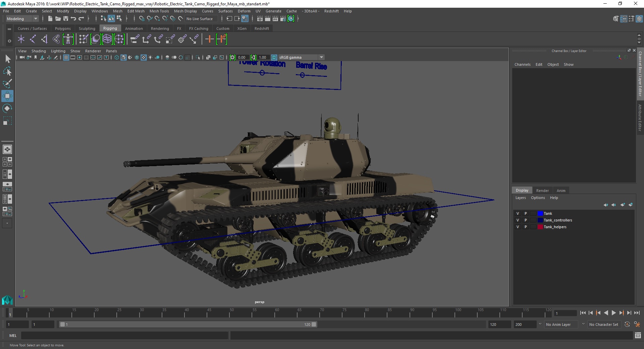644x349 pixels.
Task: Open Animation Preferences running figure icon
Action: click(x=637, y=325)
